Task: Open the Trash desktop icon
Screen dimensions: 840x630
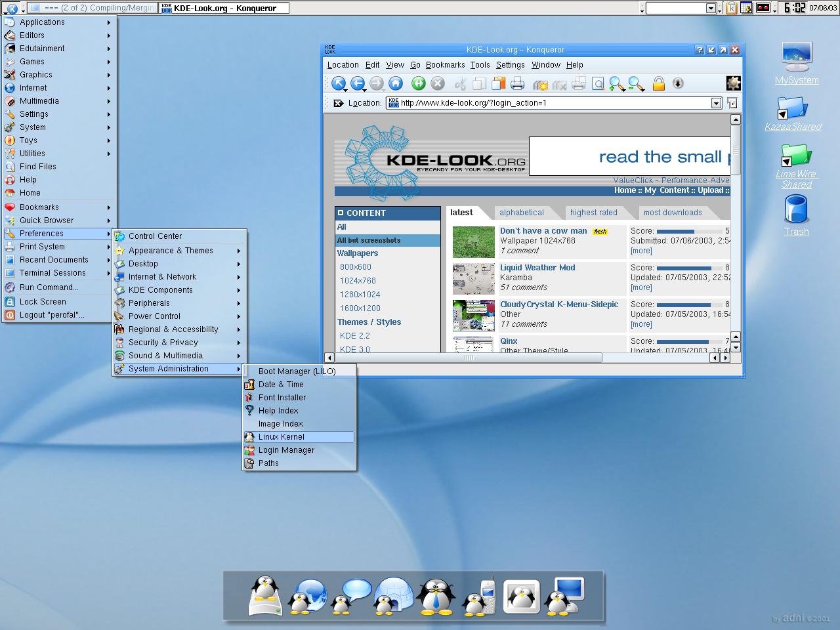Action: pyautogui.click(x=796, y=216)
